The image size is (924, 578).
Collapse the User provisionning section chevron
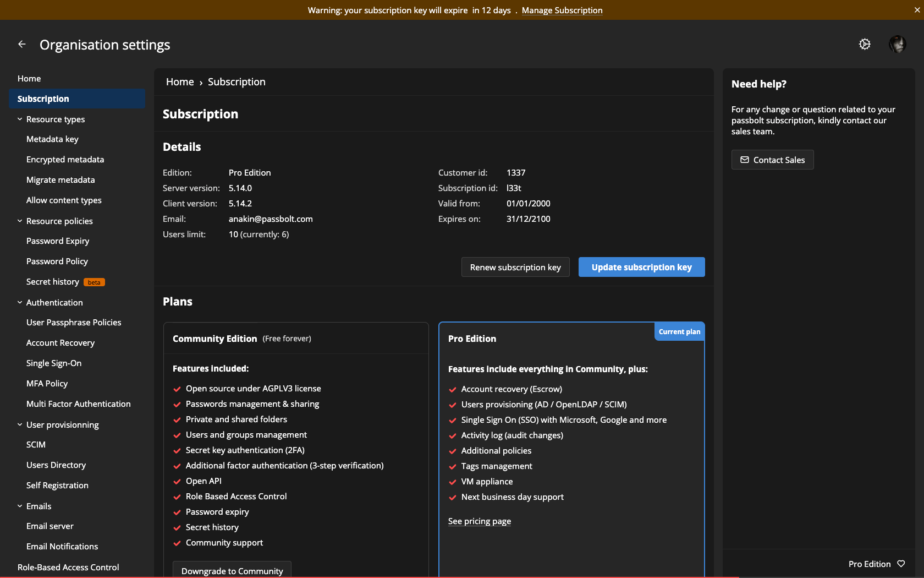(x=20, y=424)
